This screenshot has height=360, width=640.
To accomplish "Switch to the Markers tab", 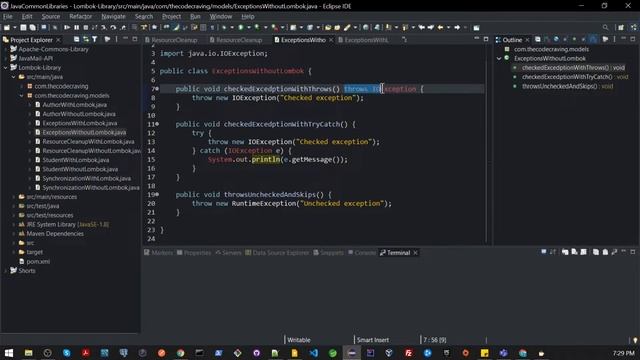I will pos(158,253).
